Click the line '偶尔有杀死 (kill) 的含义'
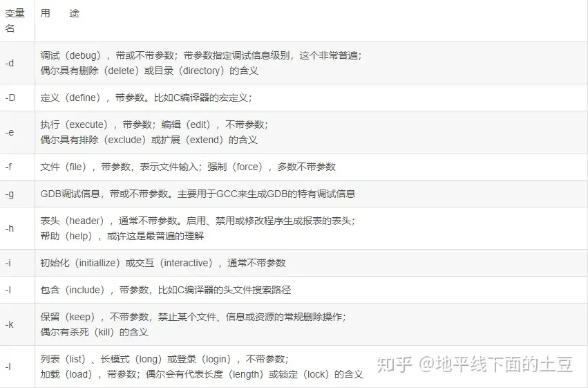The image size is (588, 388). click(95, 332)
